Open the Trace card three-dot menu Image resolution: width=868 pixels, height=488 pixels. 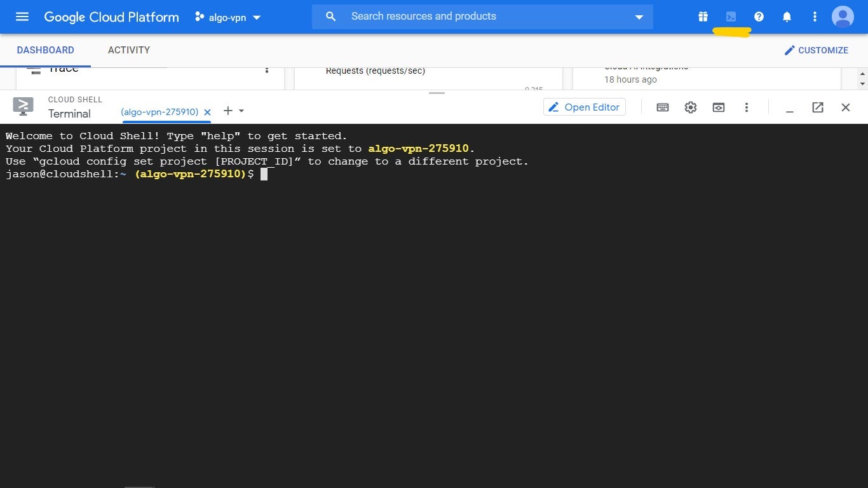tap(267, 69)
